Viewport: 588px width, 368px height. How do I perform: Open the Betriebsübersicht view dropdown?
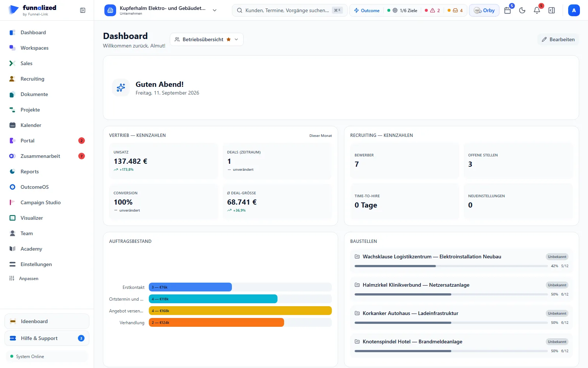coord(207,39)
